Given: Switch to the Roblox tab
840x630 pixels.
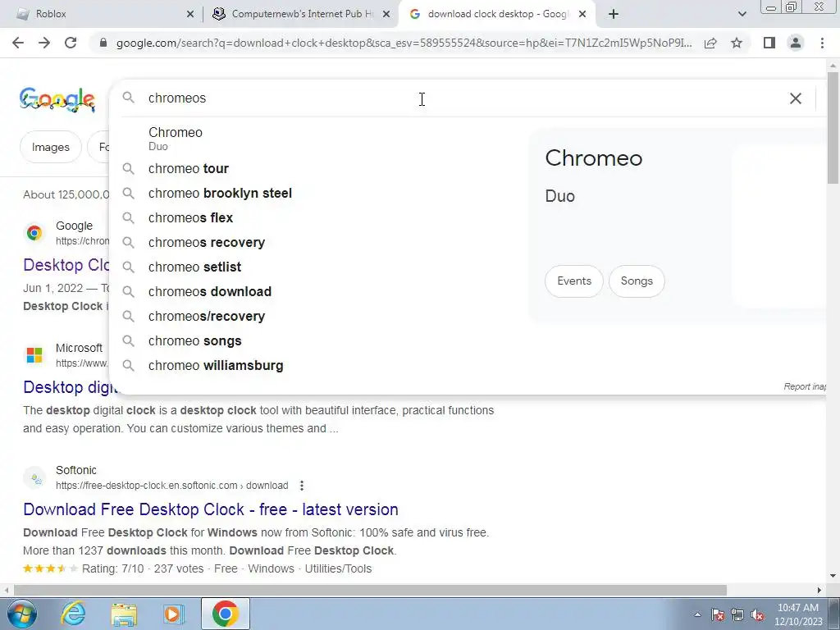Looking at the screenshot, I should coord(100,14).
